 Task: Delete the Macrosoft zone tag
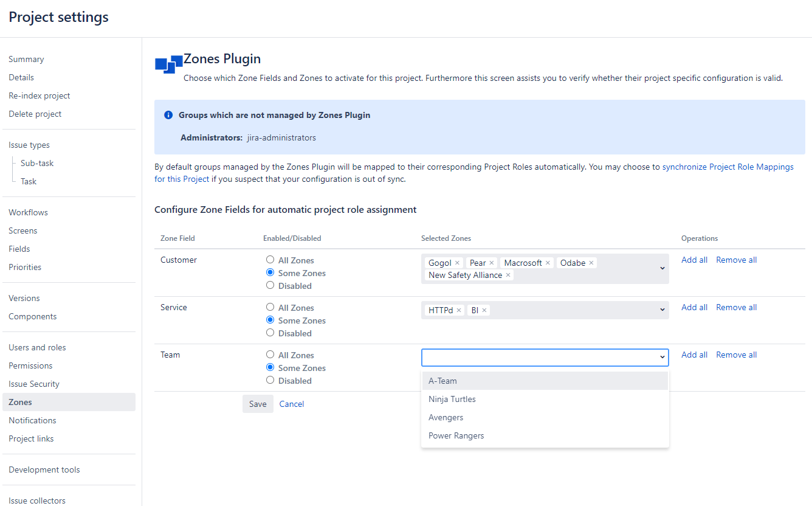548,263
